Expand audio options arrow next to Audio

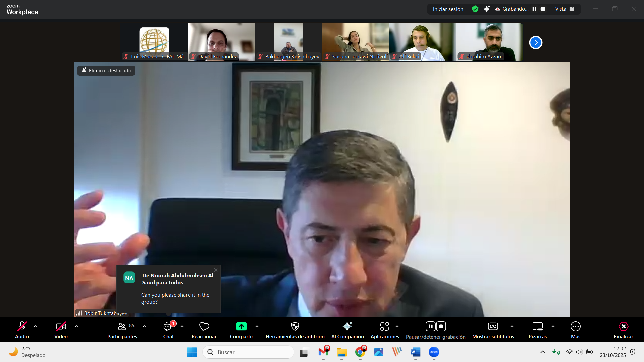tap(35, 326)
